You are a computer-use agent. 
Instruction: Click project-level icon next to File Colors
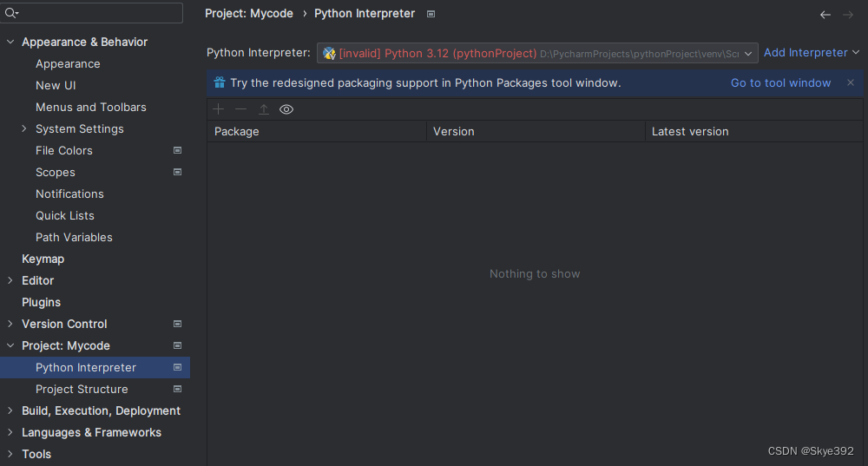point(178,150)
